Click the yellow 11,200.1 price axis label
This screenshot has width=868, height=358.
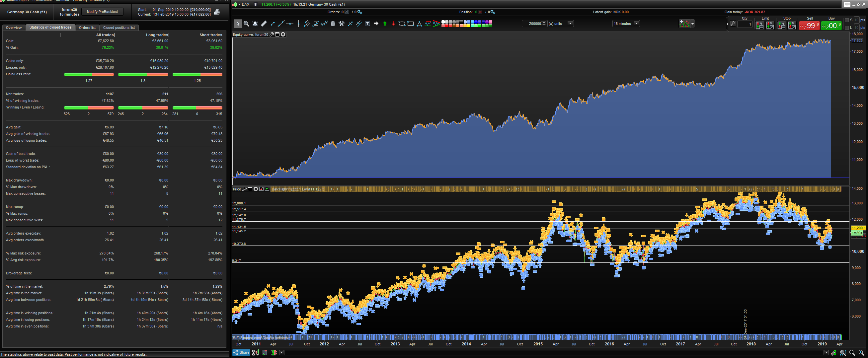tap(858, 228)
